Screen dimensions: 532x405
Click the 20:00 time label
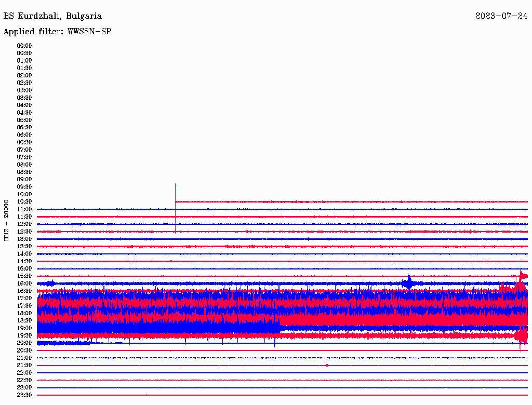(24, 343)
